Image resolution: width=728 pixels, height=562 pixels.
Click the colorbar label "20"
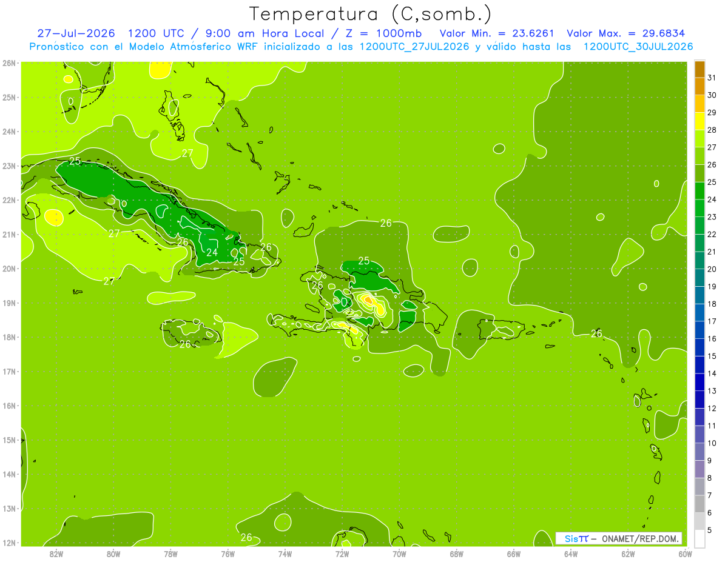(712, 269)
